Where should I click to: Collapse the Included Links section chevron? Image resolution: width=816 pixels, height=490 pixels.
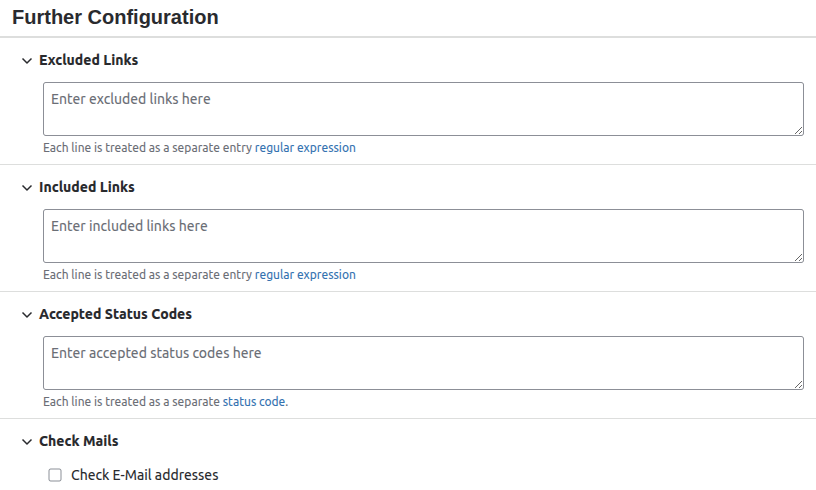pyautogui.click(x=27, y=188)
